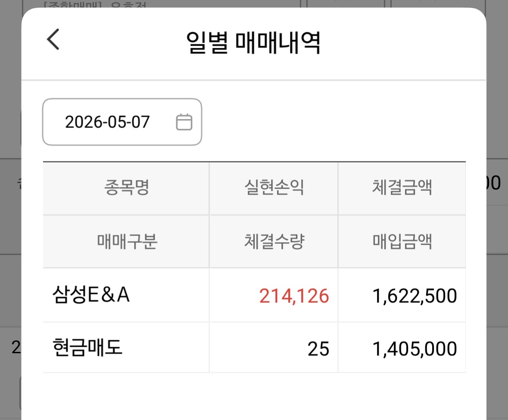Click the 실현손익 column header
Image resolution: width=508 pixels, height=420 pixels.
point(274,187)
